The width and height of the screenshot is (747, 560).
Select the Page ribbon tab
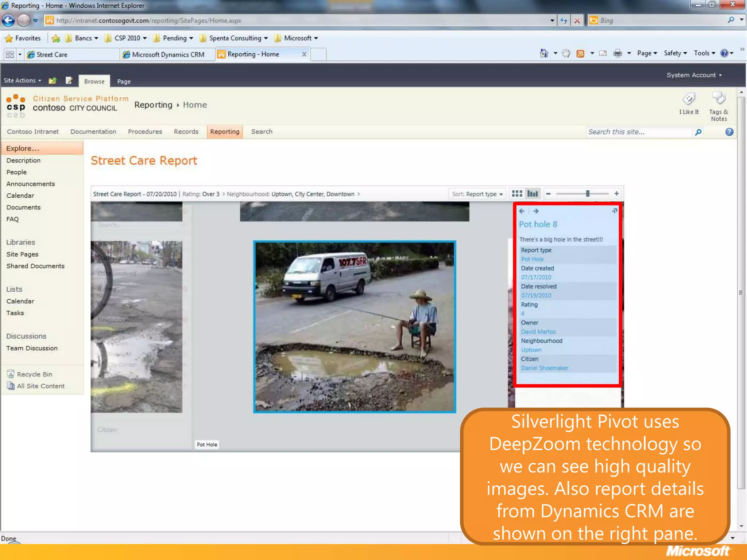(124, 81)
